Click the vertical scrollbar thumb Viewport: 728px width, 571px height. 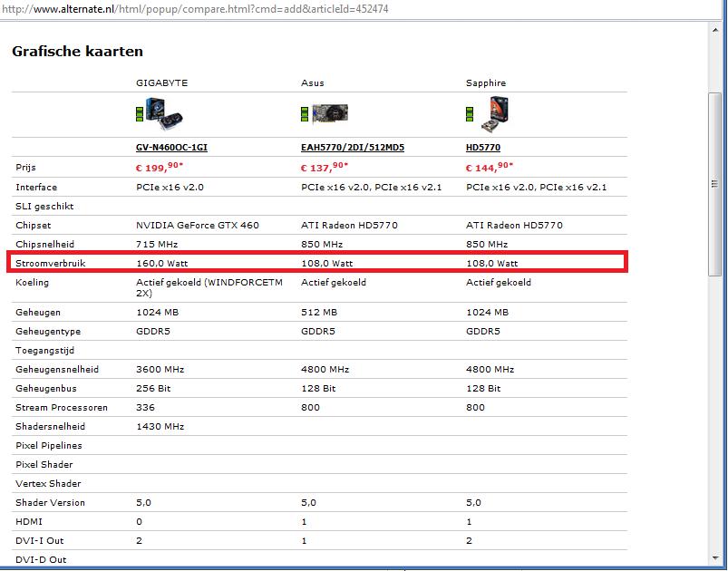(x=715, y=184)
